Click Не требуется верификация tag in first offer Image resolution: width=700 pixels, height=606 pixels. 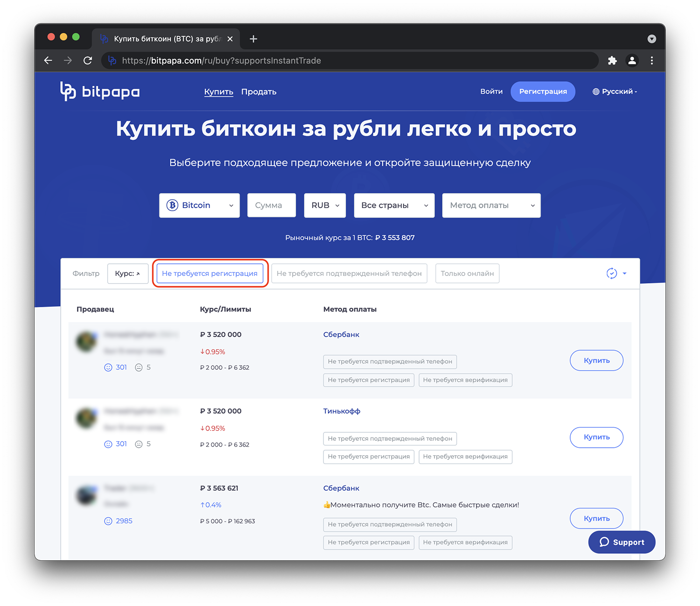[465, 380]
